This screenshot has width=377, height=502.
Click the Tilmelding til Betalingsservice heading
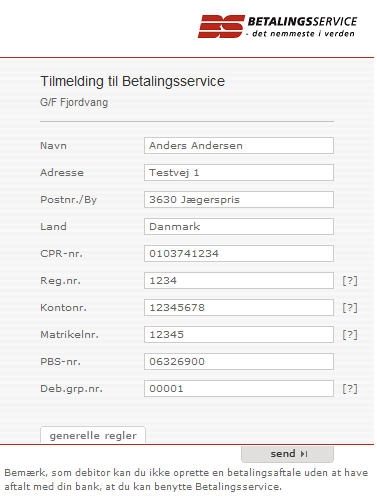(x=133, y=82)
